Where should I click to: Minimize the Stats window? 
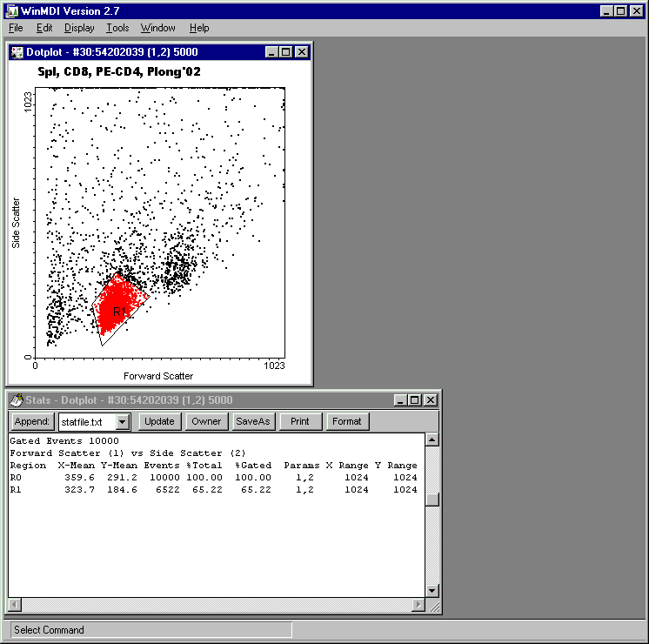click(x=400, y=400)
